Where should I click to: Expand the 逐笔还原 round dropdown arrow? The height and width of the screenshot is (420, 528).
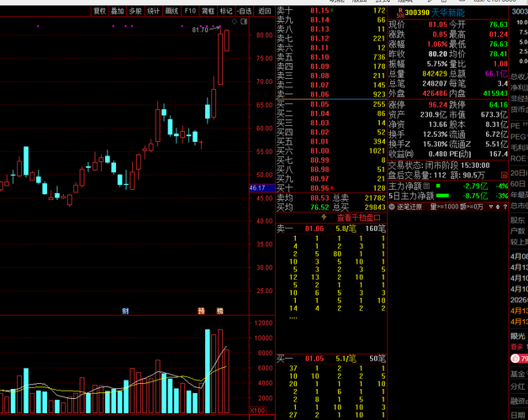pyautogui.click(x=392, y=207)
